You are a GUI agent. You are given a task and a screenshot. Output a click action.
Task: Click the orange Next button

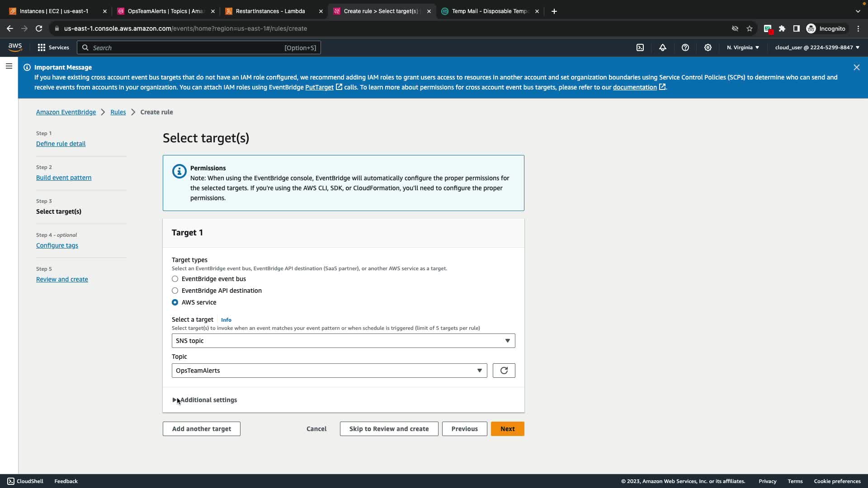pyautogui.click(x=507, y=429)
